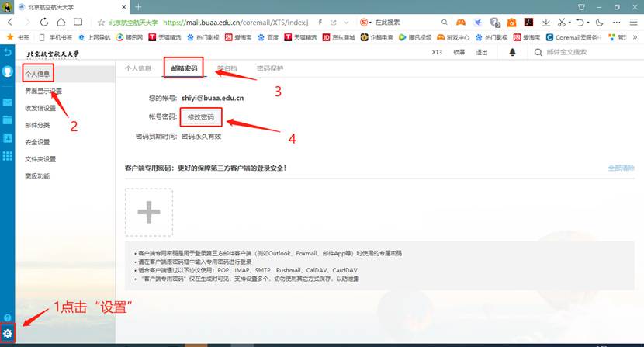Screen dimensions: 644x347
Task: Click the notification bell icon
Action: 512,53
